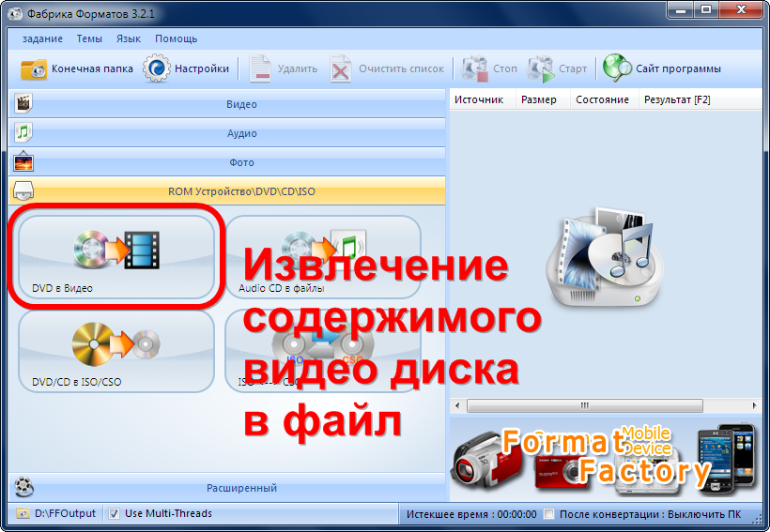Click the Конечная папка toolbar label
Screen dimensions: 770x532
tap(92, 68)
